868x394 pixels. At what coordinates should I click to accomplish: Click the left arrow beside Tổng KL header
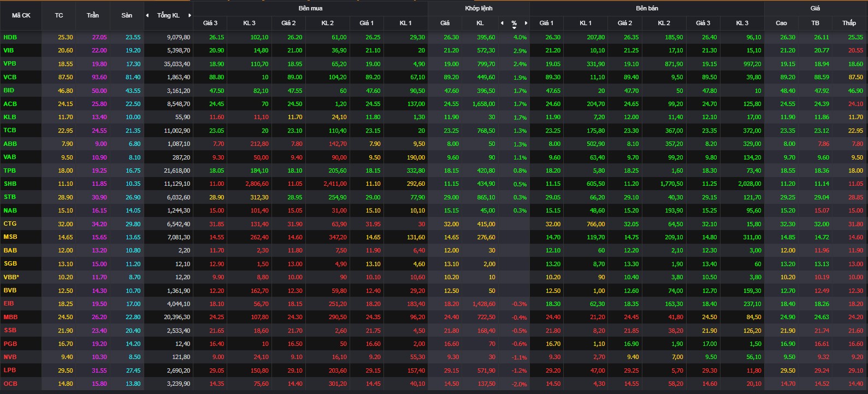(x=147, y=15)
